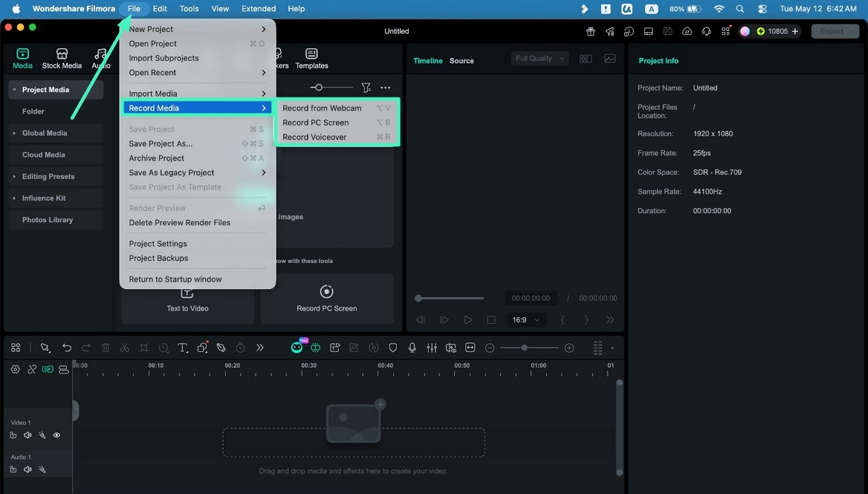Expand the Editing Presets section
868x494 pixels.
(15, 177)
